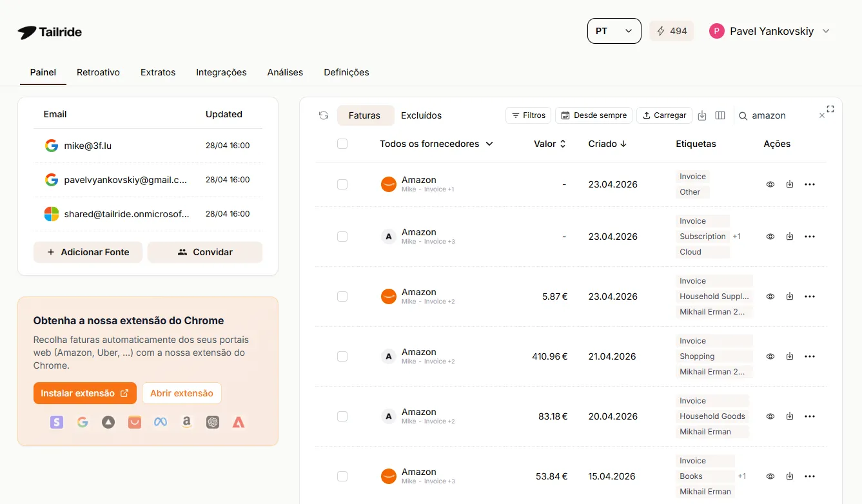Click the OpenAI icon in the extension banner
Image resolution: width=862 pixels, height=504 pixels.
213,422
